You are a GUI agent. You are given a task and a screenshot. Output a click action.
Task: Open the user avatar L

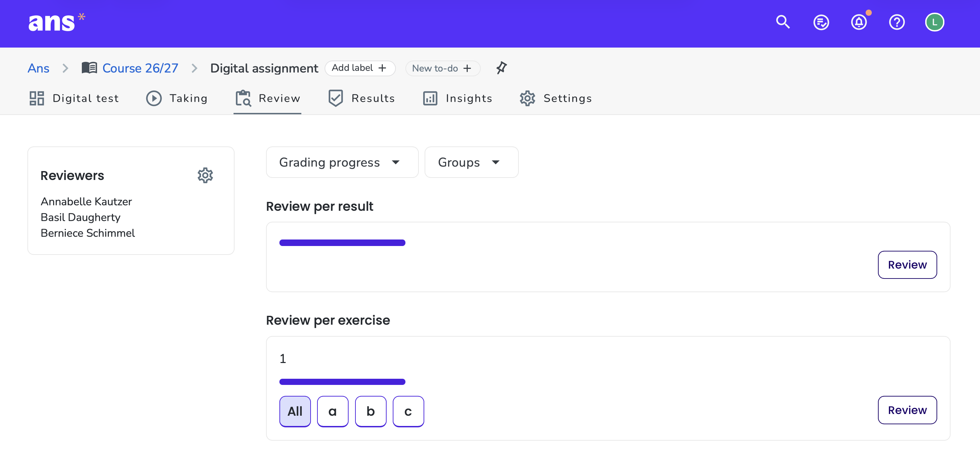point(934,22)
